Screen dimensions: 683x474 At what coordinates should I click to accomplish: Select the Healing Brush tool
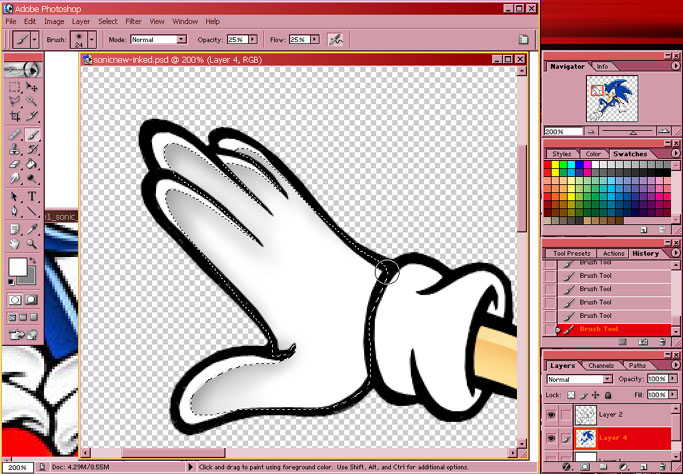tap(15, 135)
